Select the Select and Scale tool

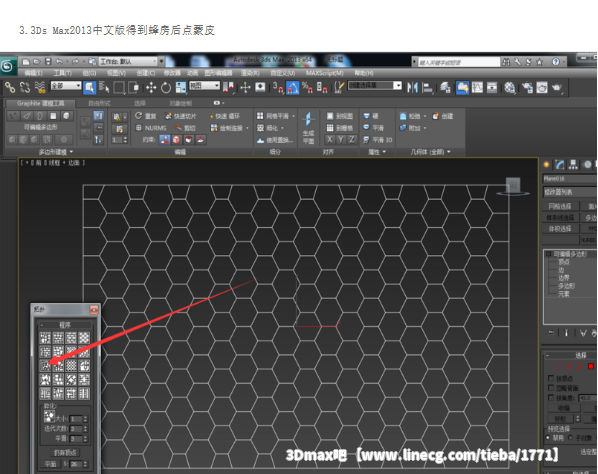tap(181, 88)
